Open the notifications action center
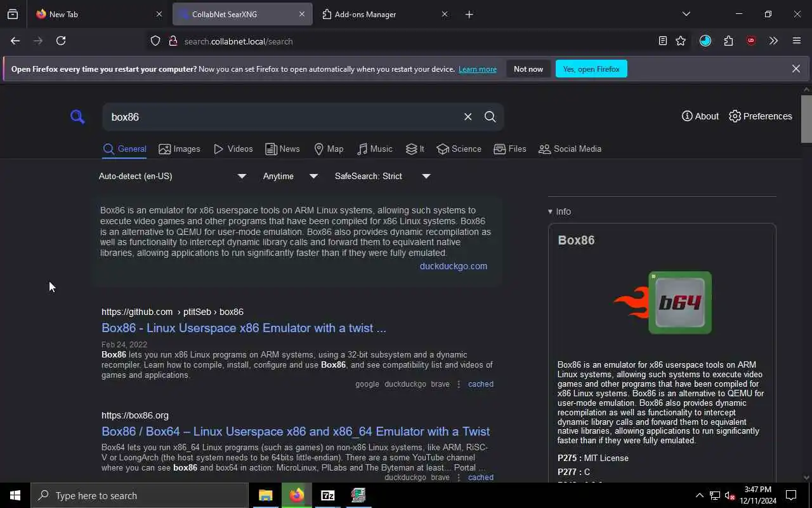Viewport: 812px width, 508px height. point(791,495)
